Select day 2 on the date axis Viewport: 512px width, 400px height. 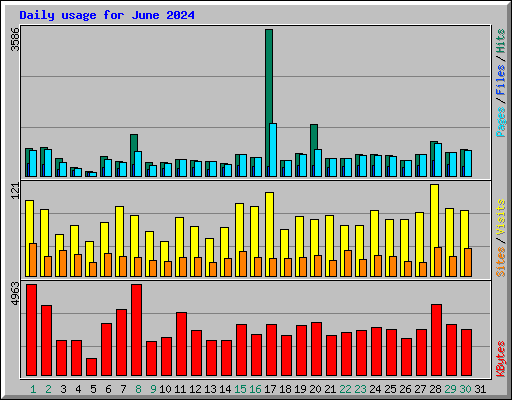[x=48, y=389]
